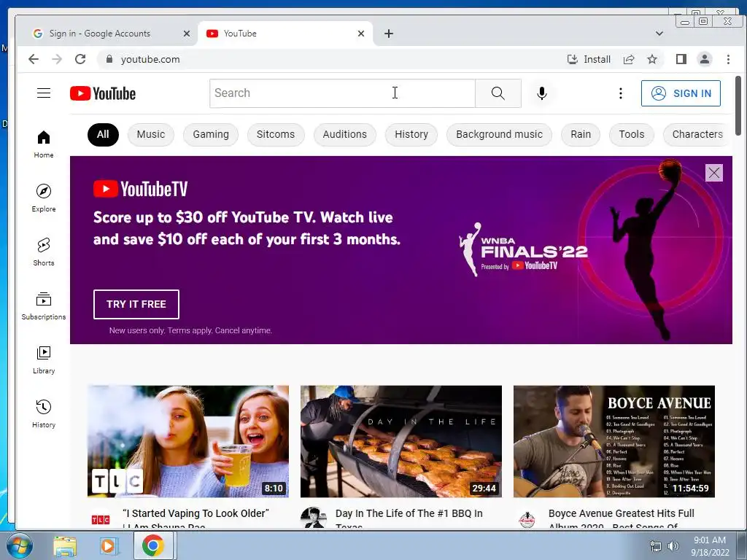This screenshot has width=747, height=560.
Task: Open Explore in the sidebar
Action: click(44, 198)
